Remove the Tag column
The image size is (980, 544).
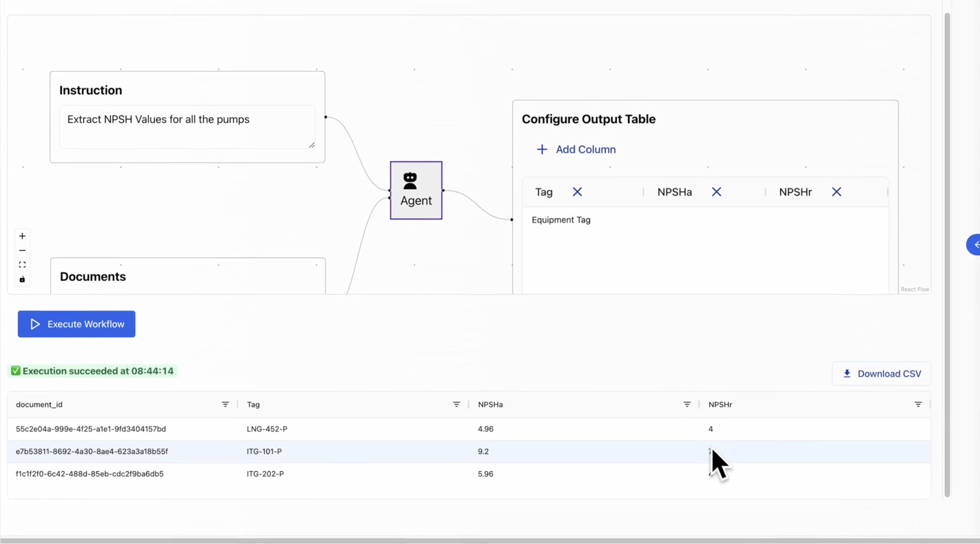point(577,192)
